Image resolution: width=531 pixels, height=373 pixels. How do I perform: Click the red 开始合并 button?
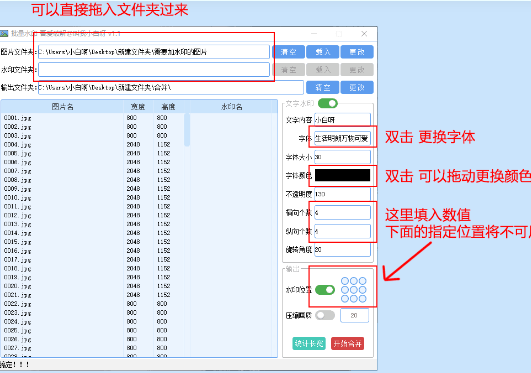click(347, 344)
